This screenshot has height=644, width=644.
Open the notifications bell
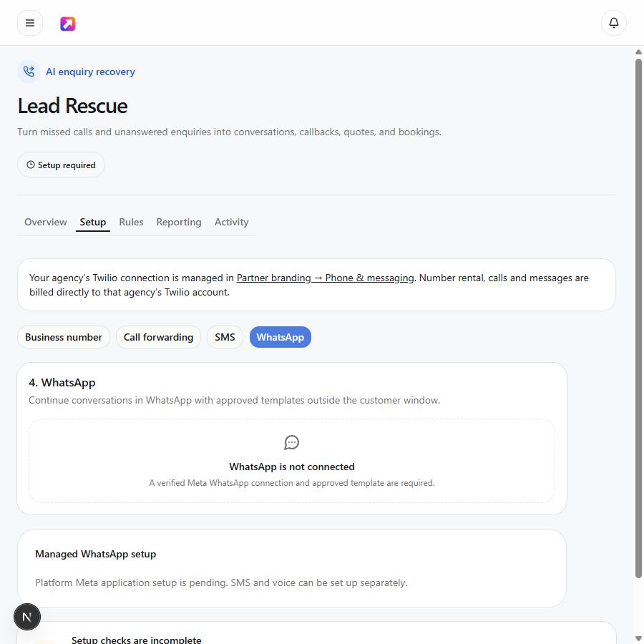[x=614, y=23]
